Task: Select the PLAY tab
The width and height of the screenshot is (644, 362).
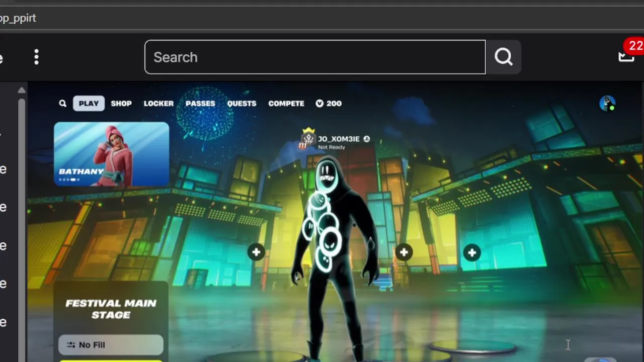Action: (89, 104)
